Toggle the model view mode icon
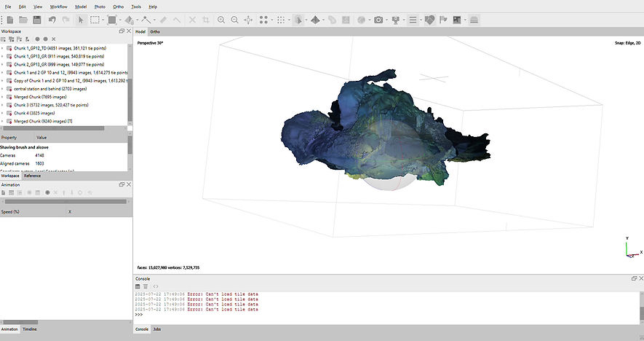This screenshot has height=341, width=644. tap(298, 20)
